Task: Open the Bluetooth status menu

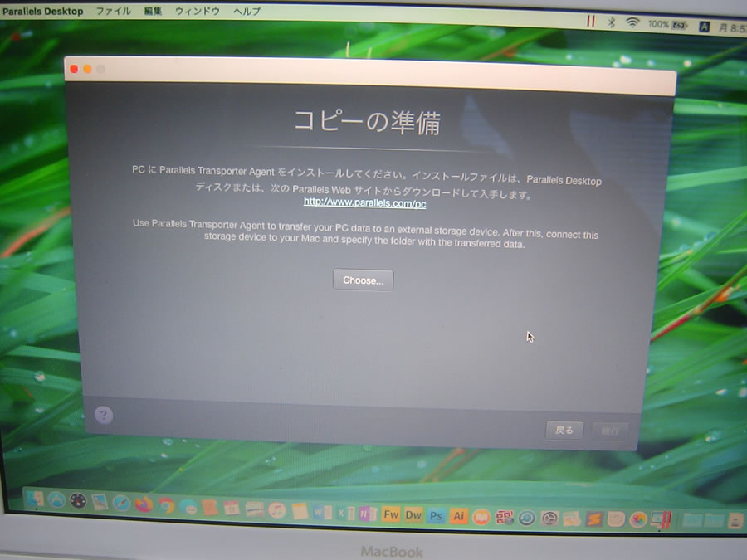Action: (612, 22)
